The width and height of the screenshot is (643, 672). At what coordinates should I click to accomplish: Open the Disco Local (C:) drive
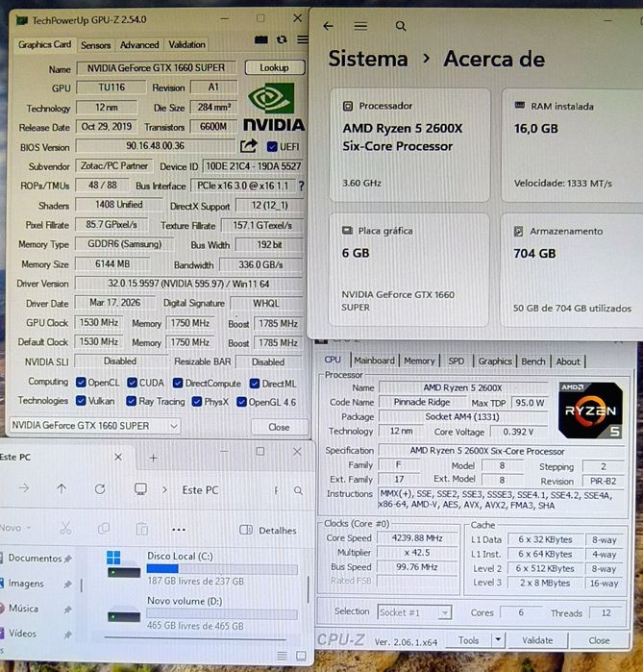pos(201,568)
